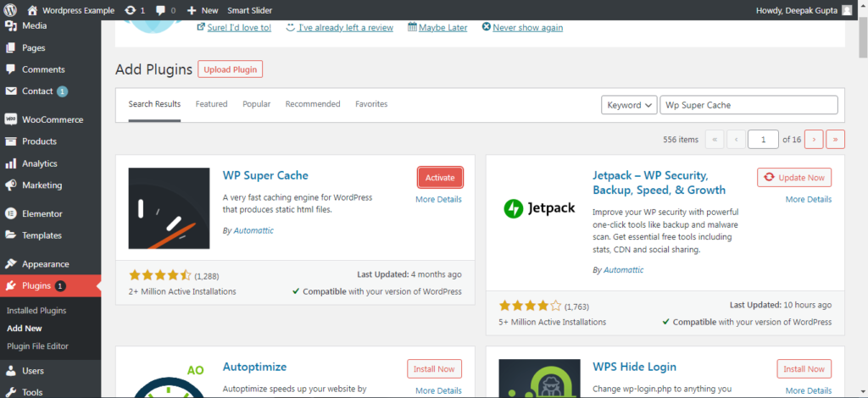
Task: Jump to last page of plugin results
Action: [835, 139]
